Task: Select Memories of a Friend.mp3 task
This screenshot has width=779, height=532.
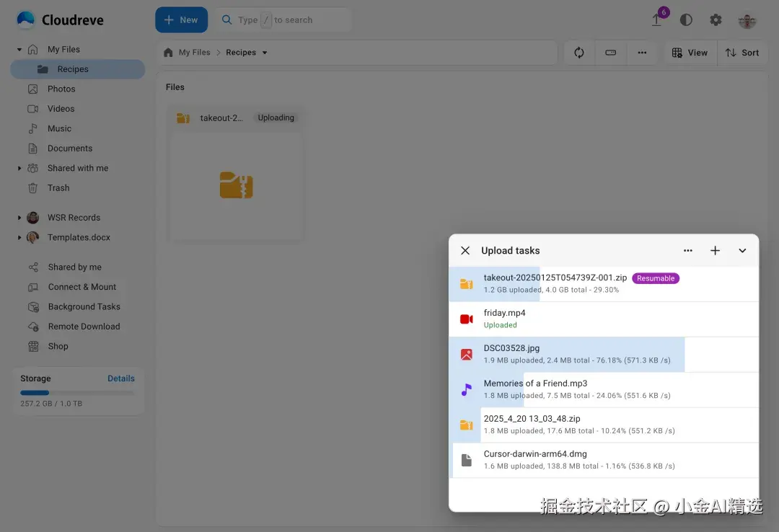Action: coord(604,390)
